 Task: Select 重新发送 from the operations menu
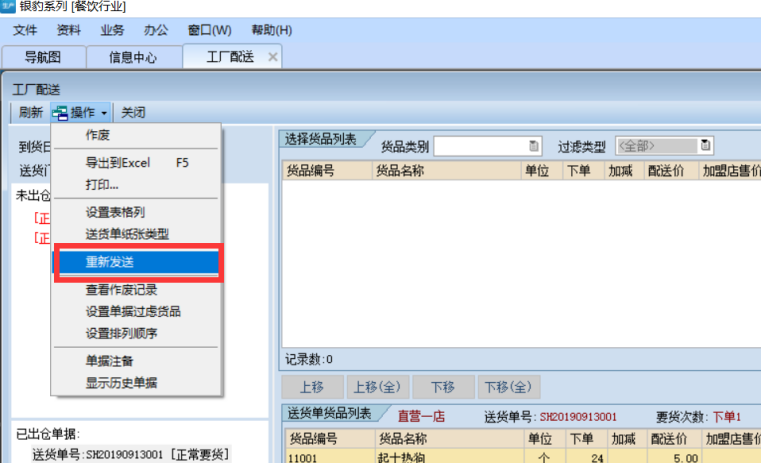[134, 262]
